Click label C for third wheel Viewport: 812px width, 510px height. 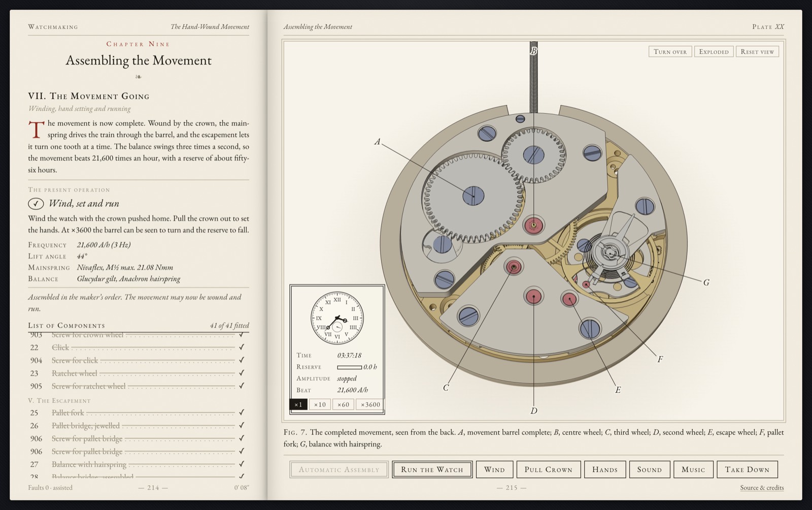(x=446, y=388)
